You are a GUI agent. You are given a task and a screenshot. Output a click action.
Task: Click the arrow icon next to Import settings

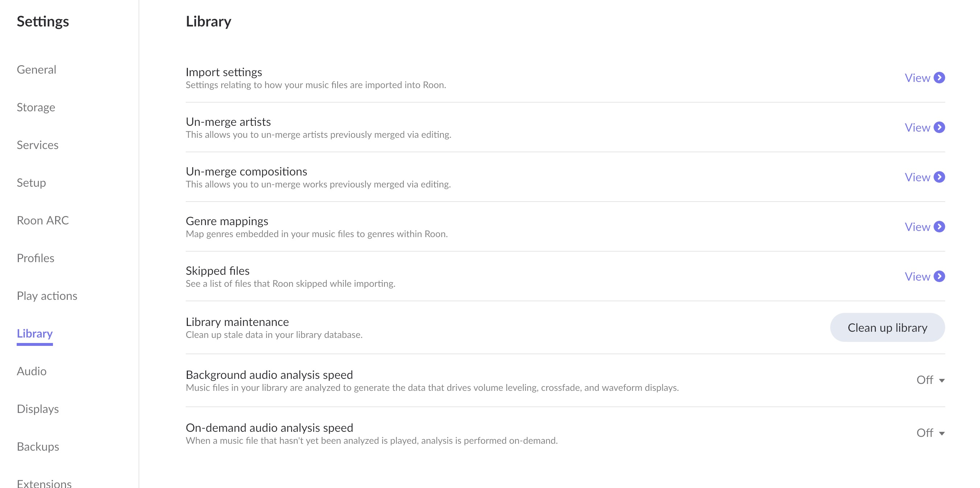coord(939,78)
